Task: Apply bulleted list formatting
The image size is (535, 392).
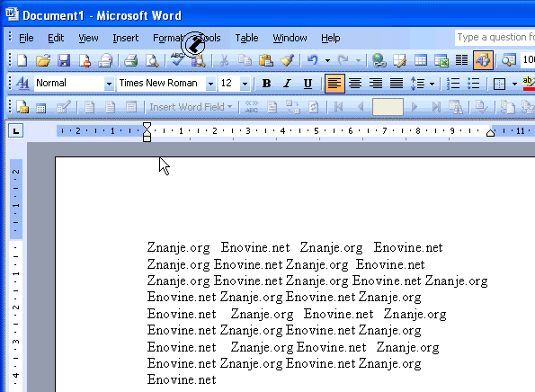Action: [474, 84]
